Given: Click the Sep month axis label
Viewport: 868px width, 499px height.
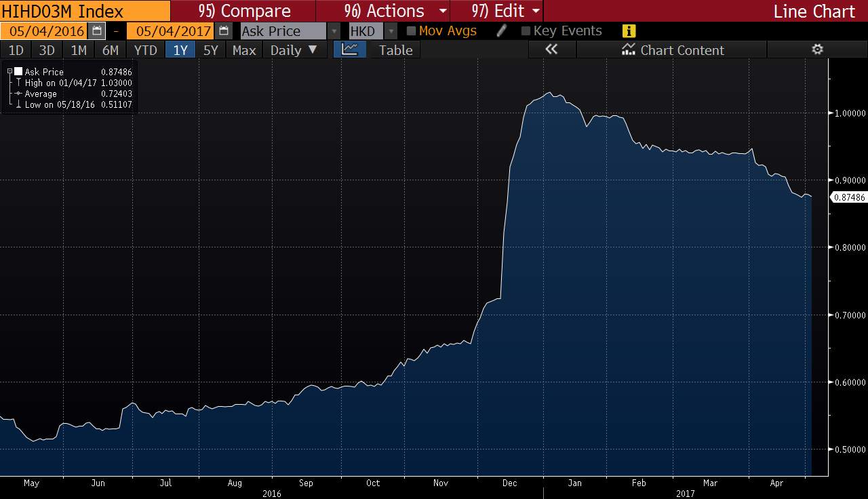Looking at the screenshot, I should (306, 483).
